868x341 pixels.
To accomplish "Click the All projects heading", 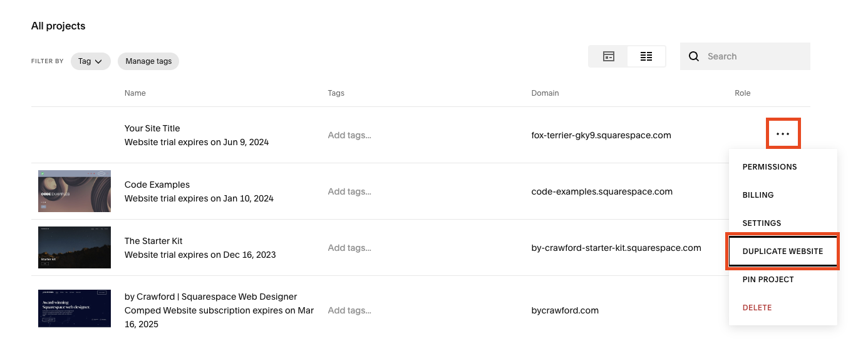I will 58,26.
